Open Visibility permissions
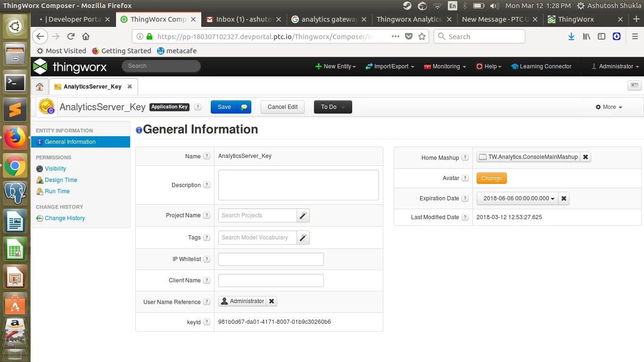The image size is (644, 362). pos(55,169)
